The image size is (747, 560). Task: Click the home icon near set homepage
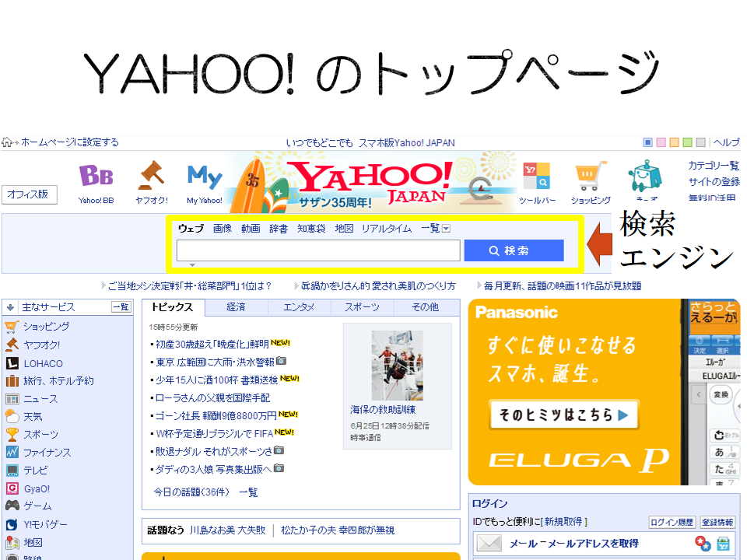point(7,142)
